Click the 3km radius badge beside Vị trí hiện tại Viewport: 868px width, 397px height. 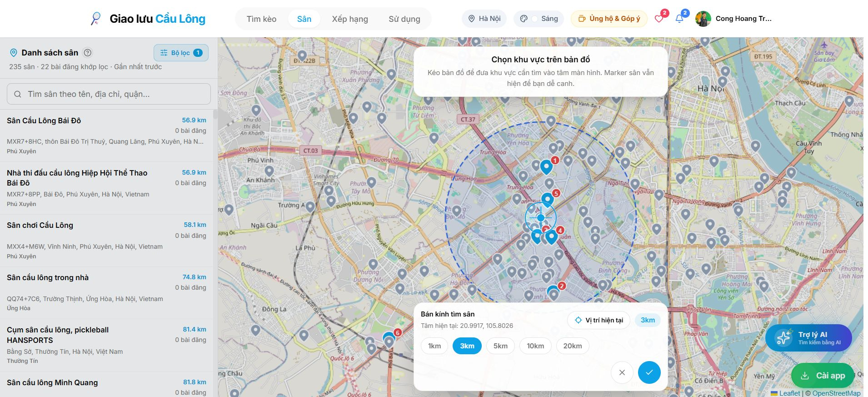[648, 320]
